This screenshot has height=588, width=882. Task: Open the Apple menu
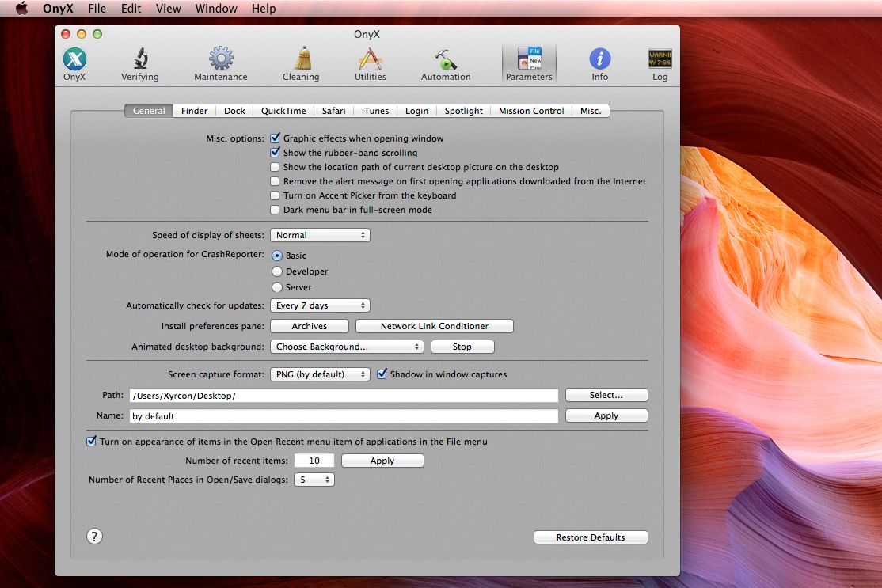coord(21,9)
